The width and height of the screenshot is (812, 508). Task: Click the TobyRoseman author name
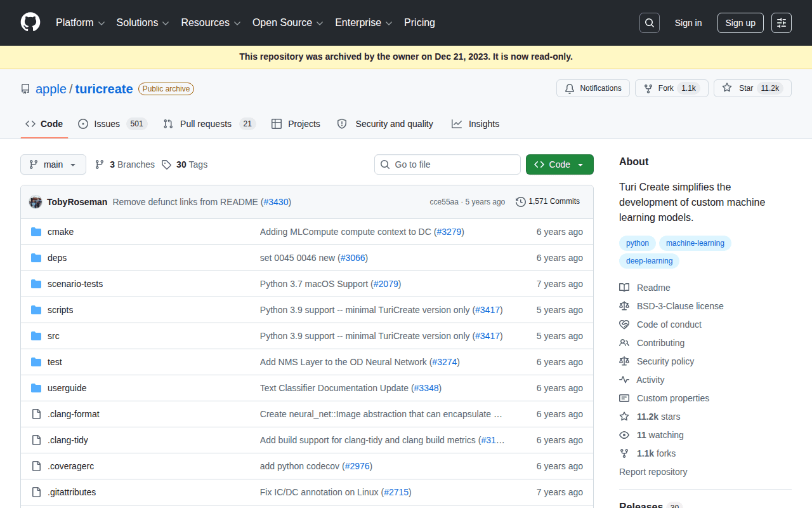pyautogui.click(x=77, y=202)
